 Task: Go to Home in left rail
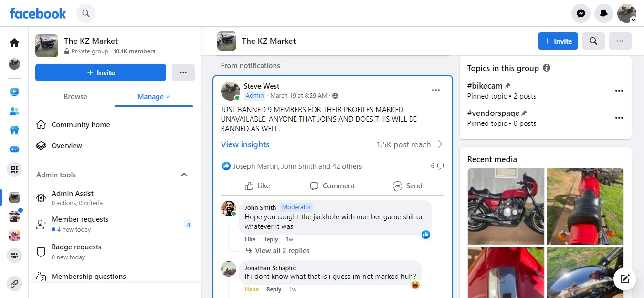click(x=14, y=43)
